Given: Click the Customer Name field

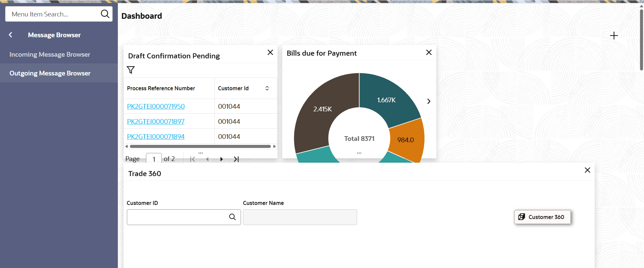Looking at the screenshot, I should click(x=300, y=217).
